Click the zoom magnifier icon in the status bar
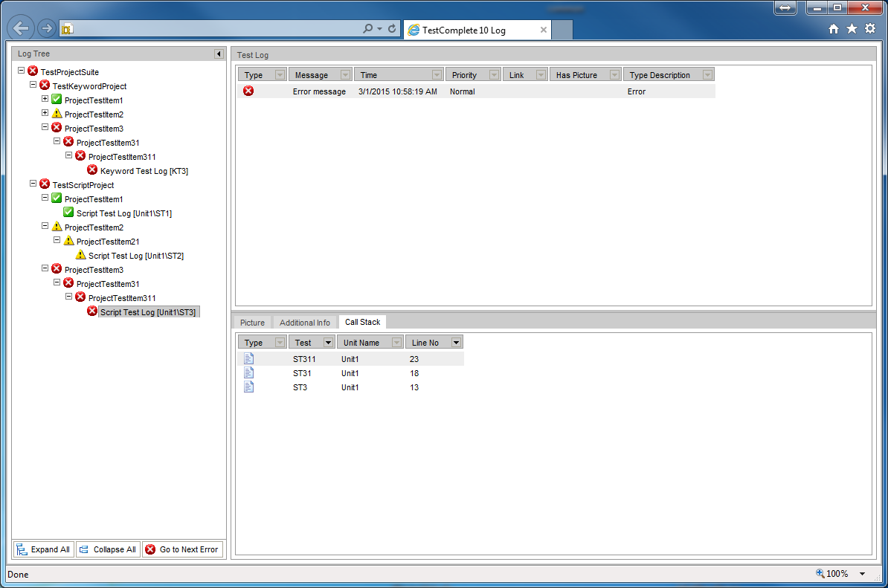Screen dimensions: 888x588 tap(820, 573)
